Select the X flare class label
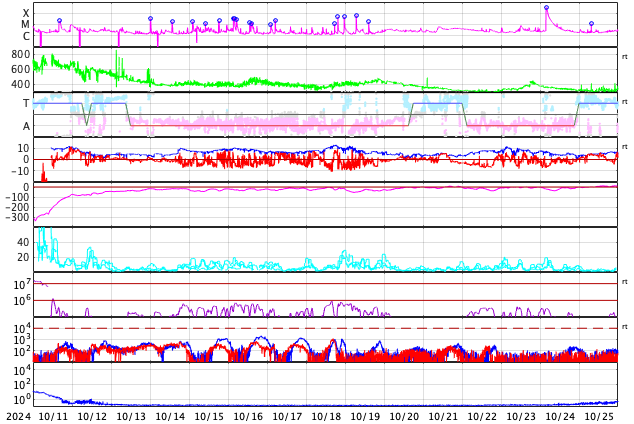Image resolution: width=634 pixels, height=424 pixels. 26,14
